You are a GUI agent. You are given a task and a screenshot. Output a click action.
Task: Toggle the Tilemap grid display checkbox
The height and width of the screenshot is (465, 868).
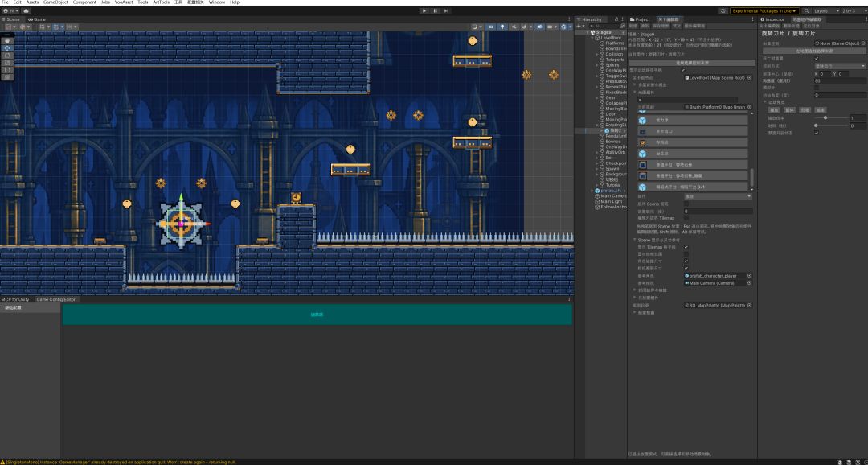(686, 247)
